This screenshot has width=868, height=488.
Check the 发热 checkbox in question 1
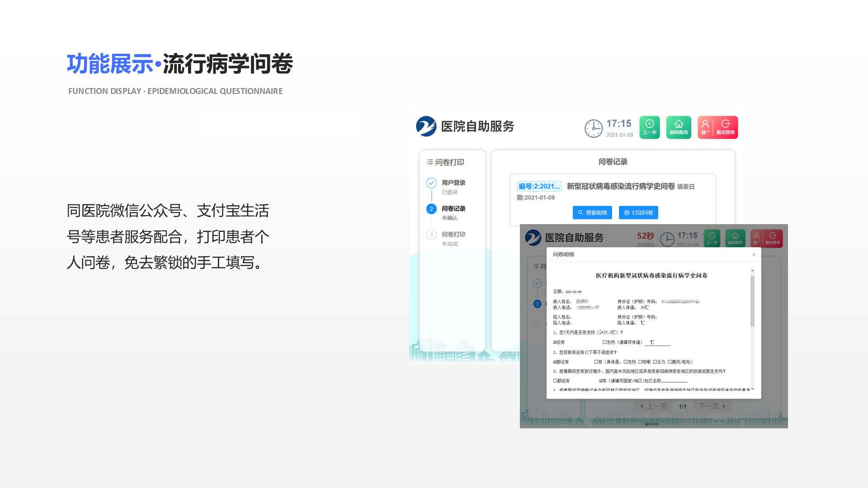(x=604, y=342)
